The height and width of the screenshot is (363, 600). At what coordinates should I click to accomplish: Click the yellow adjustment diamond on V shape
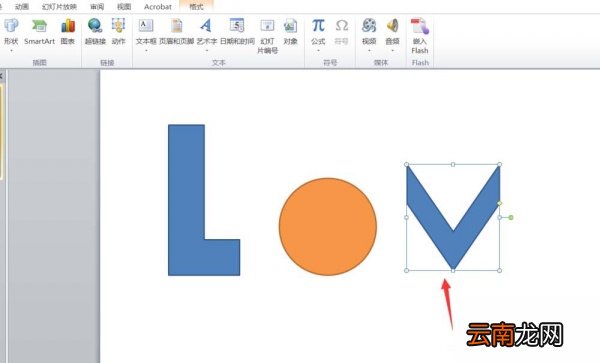(500, 203)
